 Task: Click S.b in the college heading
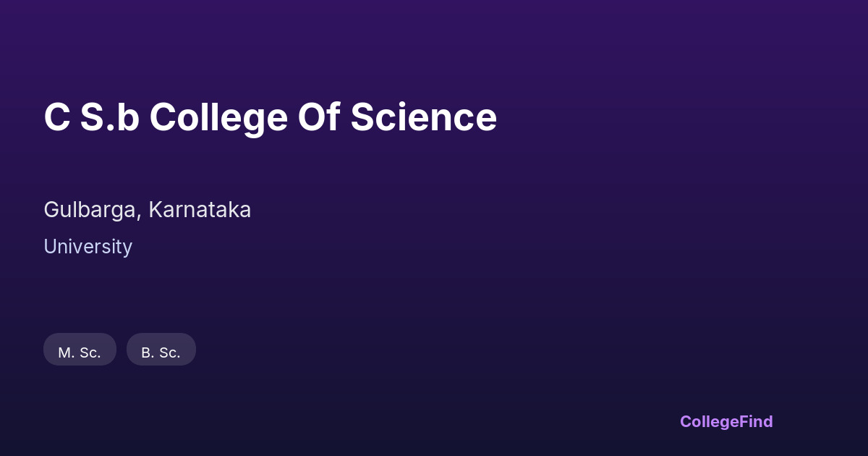pos(109,117)
